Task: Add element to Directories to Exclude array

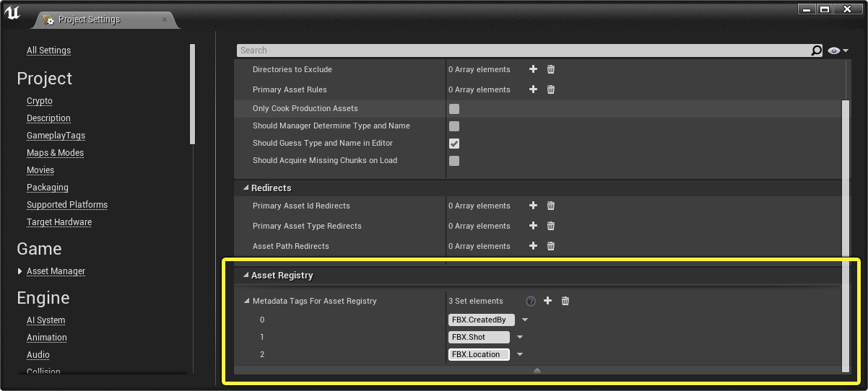Action: (x=533, y=69)
